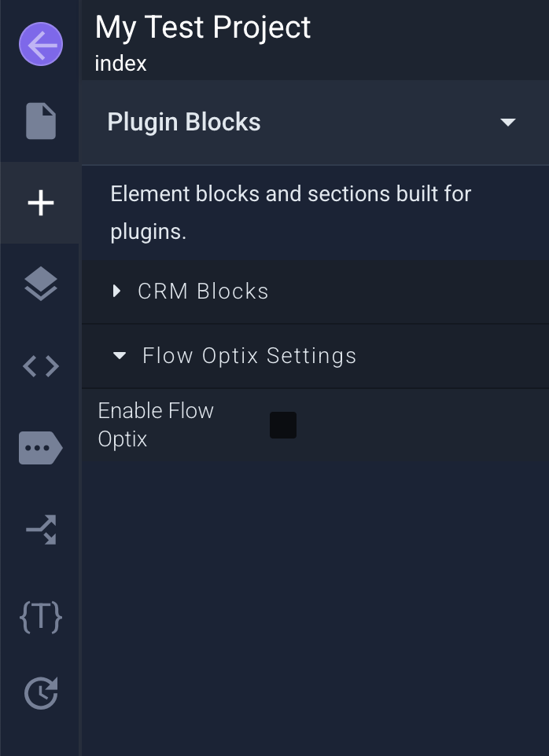Open the version history panel
The image size is (549, 756).
click(40, 692)
